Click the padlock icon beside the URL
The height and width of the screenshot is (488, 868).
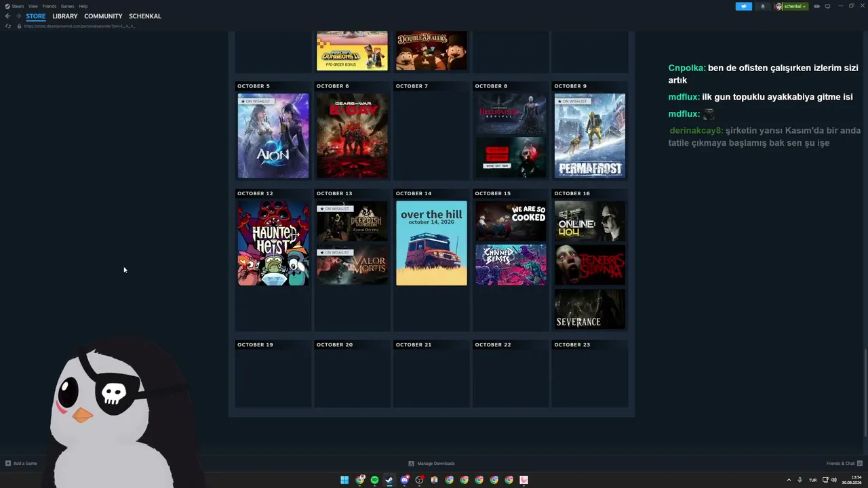(19, 26)
